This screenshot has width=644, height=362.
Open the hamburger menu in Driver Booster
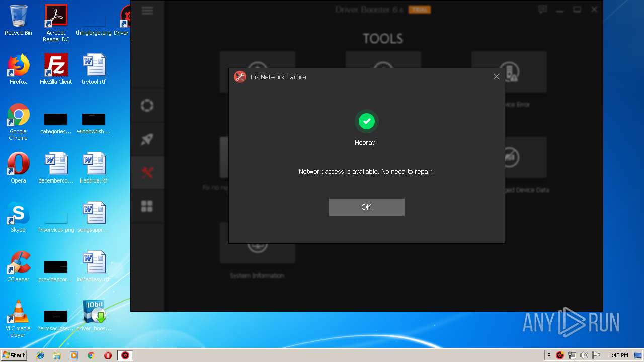[147, 11]
